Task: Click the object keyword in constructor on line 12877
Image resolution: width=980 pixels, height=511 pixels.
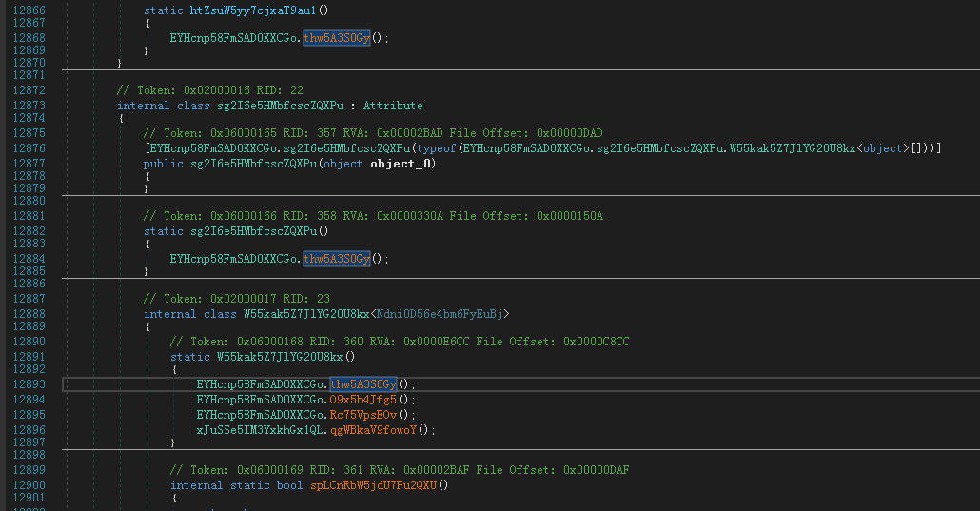Action: [x=343, y=164]
